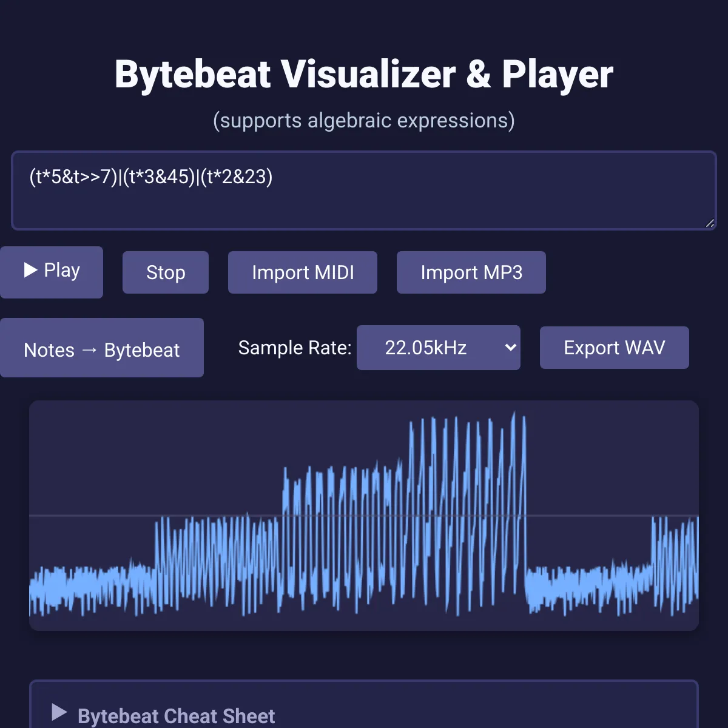Expand the Bytebeat Cheat Sheet disclosure triangle

[x=59, y=712]
